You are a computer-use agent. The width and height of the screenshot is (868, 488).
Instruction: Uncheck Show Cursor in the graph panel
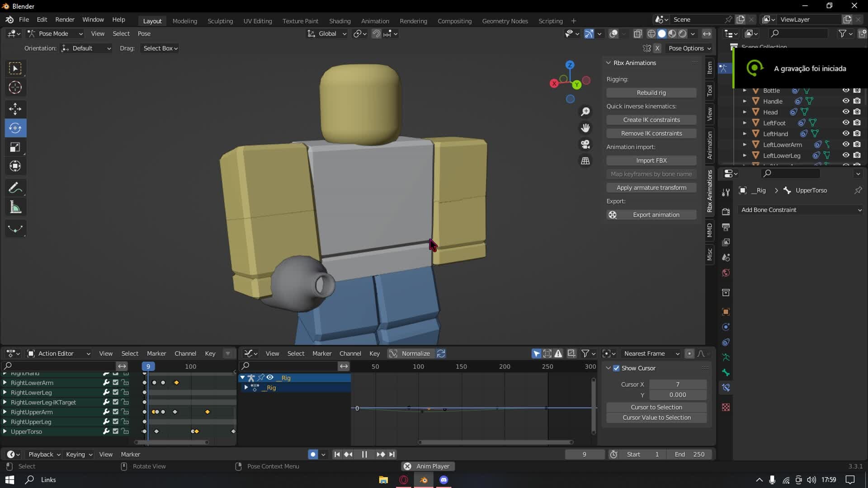tap(617, 368)
